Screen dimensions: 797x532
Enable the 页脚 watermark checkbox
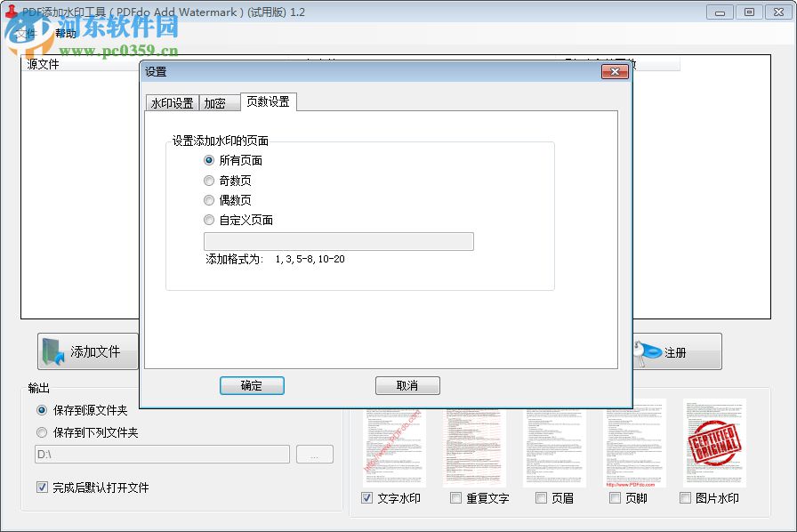(x=615, y=497)
